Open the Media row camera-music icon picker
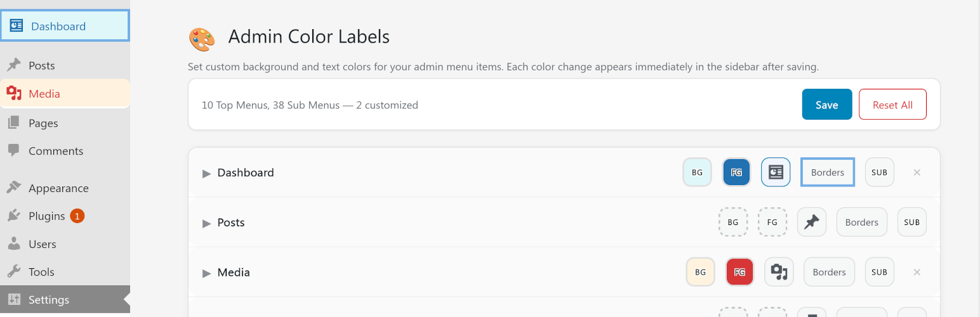The width and height of the screenshot is (980, 317). click(x=779, y=272)
